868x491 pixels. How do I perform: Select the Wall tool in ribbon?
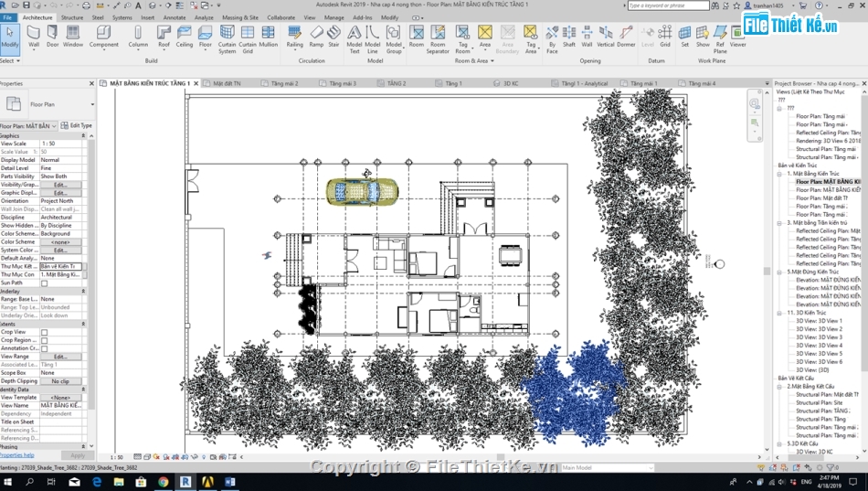34,37
